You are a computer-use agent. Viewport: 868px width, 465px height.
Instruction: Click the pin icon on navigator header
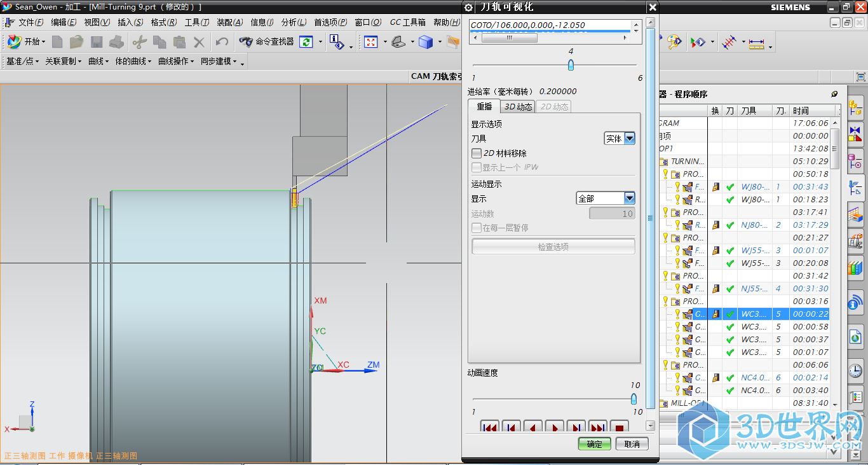coord(834,94)
